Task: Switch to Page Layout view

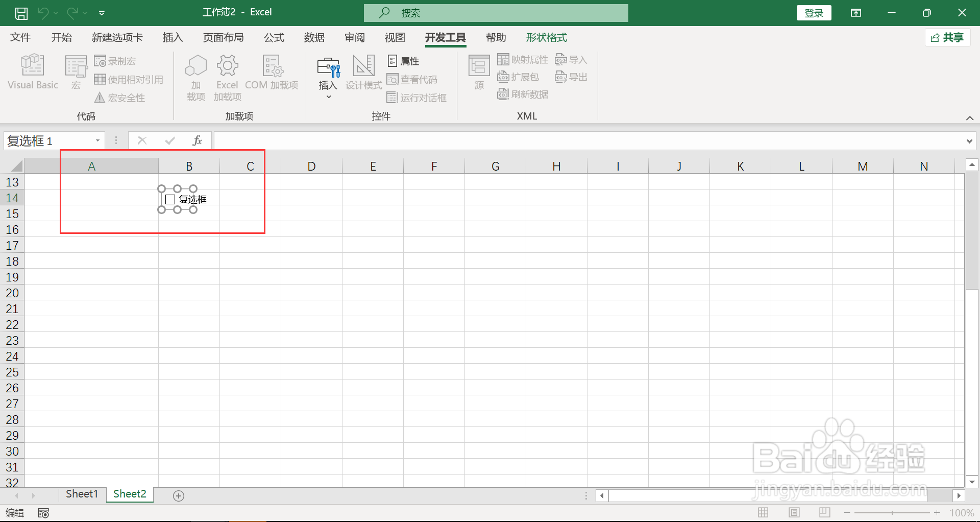Action: (x=794, y=512)
